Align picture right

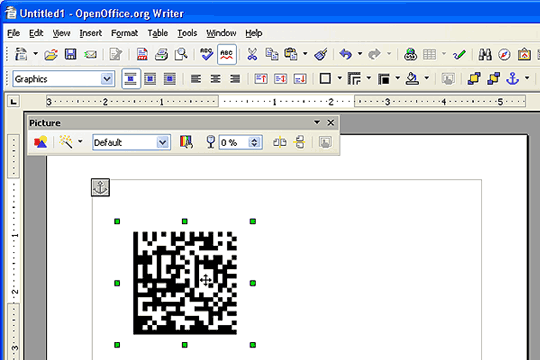point(235,79)
